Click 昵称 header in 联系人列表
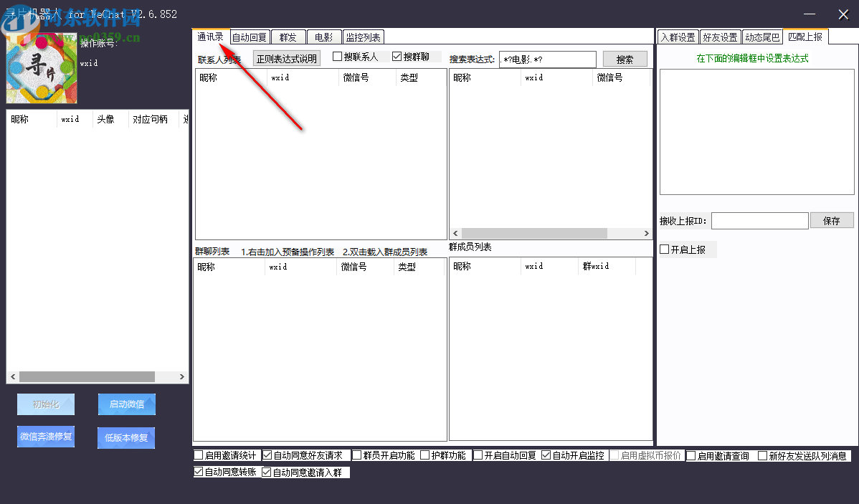 tap(231, 78)
